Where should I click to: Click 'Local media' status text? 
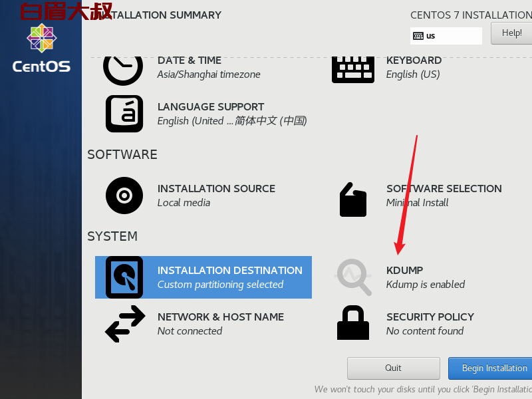(184, 203)
